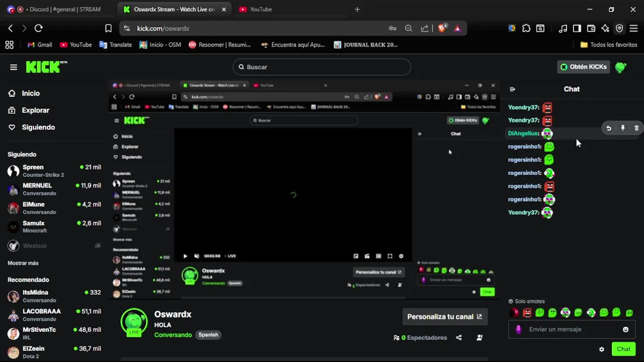Open the Brave Wallet icon
Screen dimensions: 644x362
591,29
